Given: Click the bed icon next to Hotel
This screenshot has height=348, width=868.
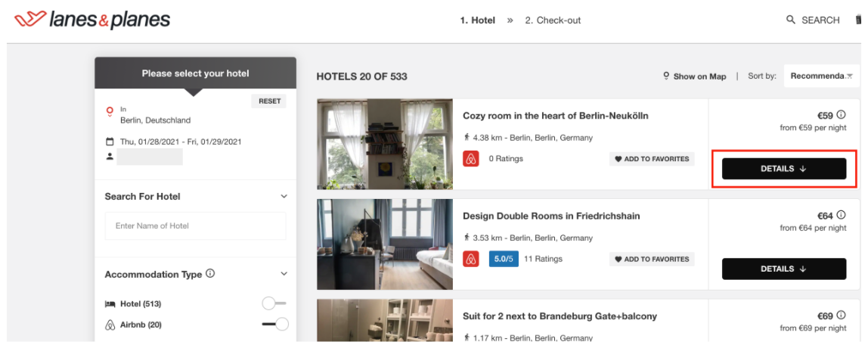Looking at the screenshot, I should pyautogui.click(x=110, y=303).
